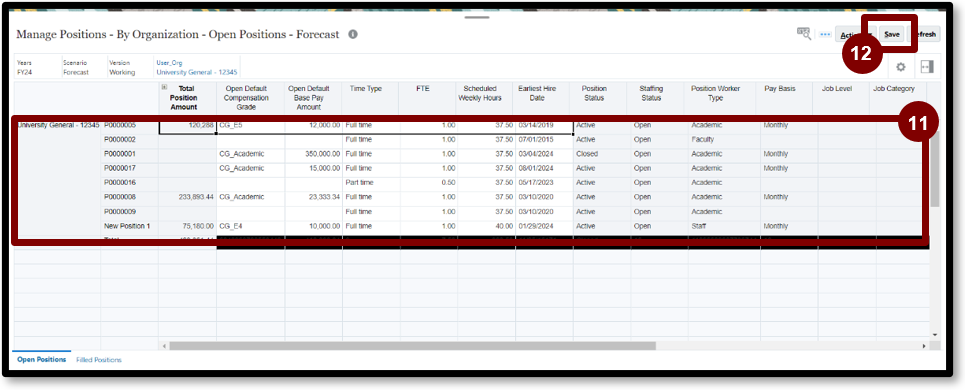Open the form info icon beside title
The height and width of the screenshot is (390, 965).
coord(353,34)
